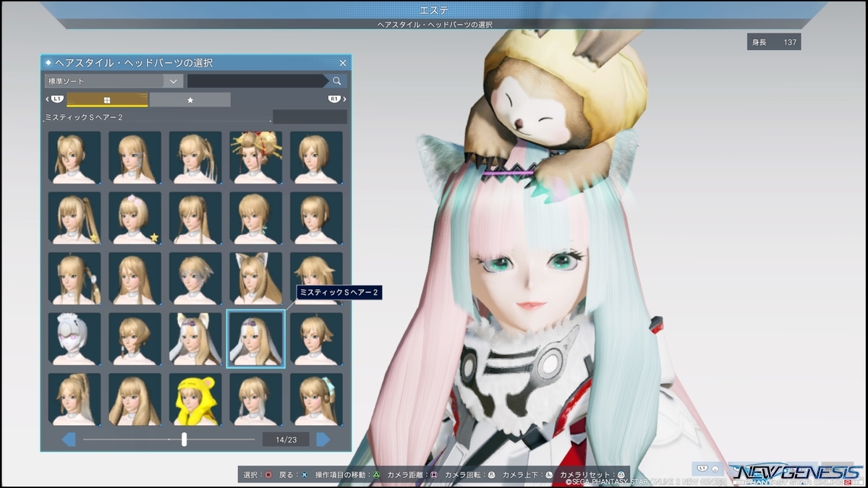
Task: Click the カメラリセット button hint
Action: point(593,475)
